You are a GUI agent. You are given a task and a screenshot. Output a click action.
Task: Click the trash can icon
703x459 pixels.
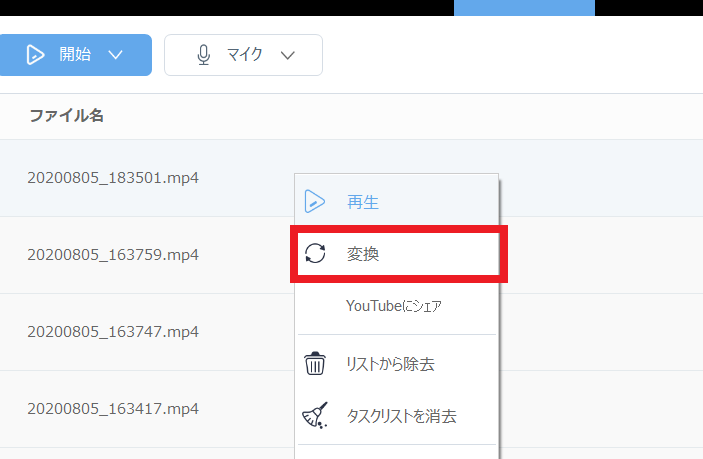(x=315, y=364)
